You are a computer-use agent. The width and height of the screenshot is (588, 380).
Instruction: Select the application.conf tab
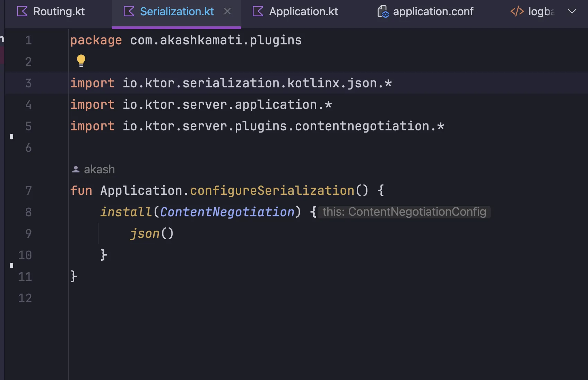tap(433, 11)
